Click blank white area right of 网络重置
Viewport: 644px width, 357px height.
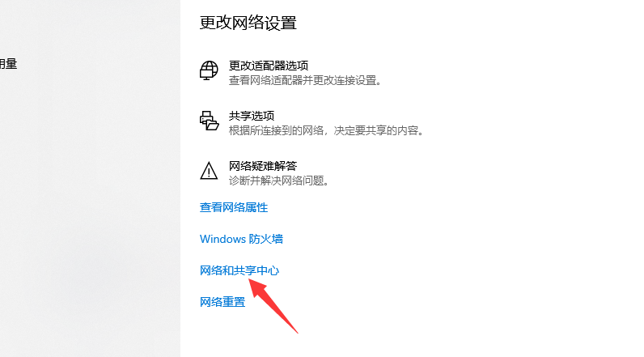coord(411,303)
